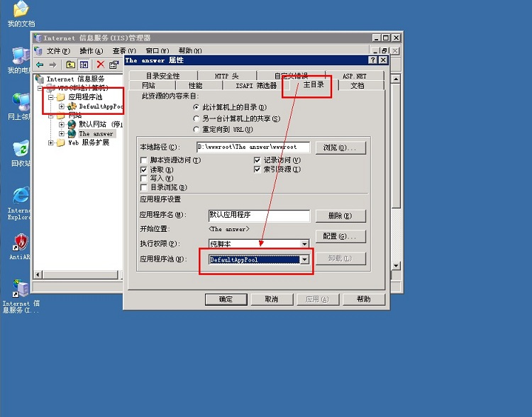Click the forward arrow toolbar icon
Screen dimensions: 532x417
click(x=52, y=65)
